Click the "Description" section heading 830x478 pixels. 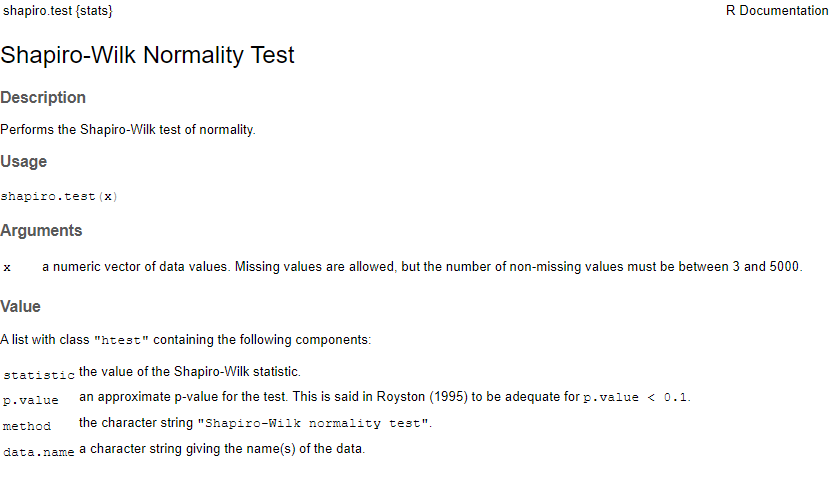43,98
